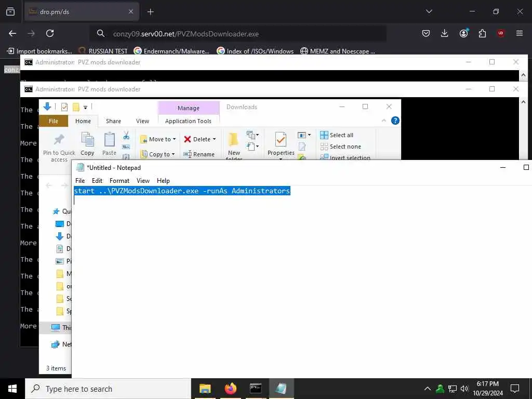Click Copy icon in Explorer ribbon
The width and height of the screenshot is (532, 399).
(87, 144)
